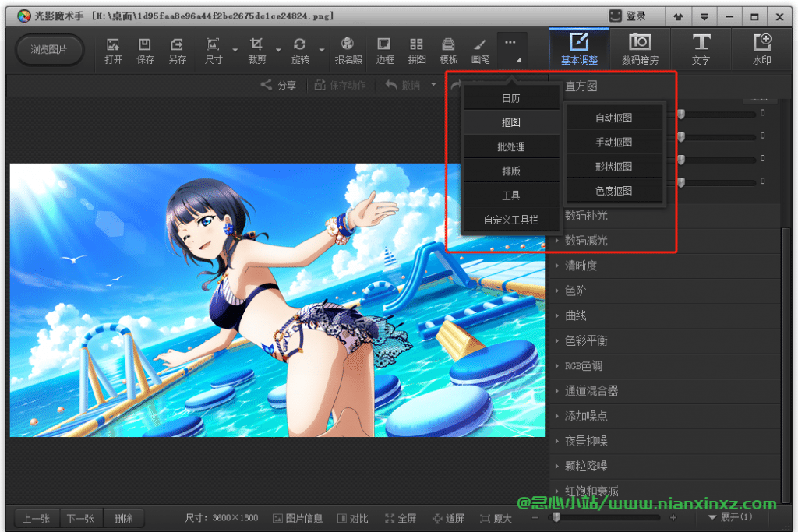Click the zoom in plus button
Image resolution: width=798 pixels, height=532 pixels.
[673, 518]
